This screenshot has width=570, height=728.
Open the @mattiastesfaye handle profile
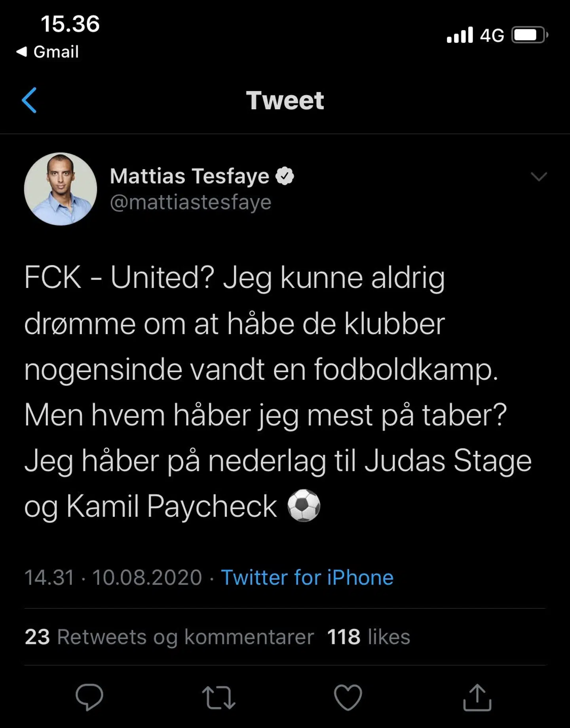pos(191,202)
